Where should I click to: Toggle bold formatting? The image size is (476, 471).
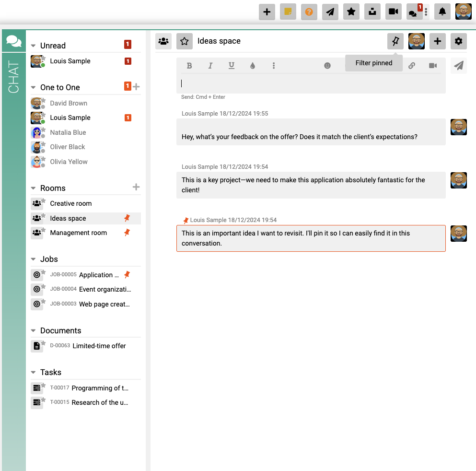pos(189,66)
